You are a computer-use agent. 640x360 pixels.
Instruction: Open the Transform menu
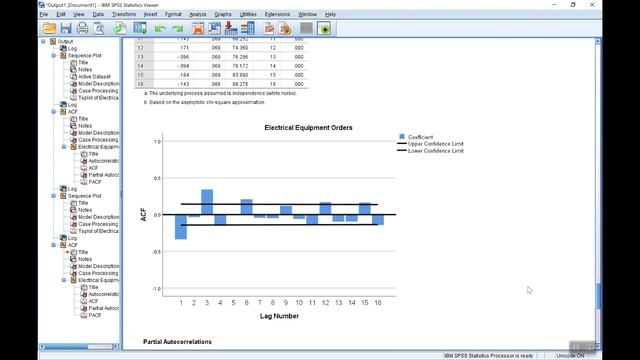(124, 14)
